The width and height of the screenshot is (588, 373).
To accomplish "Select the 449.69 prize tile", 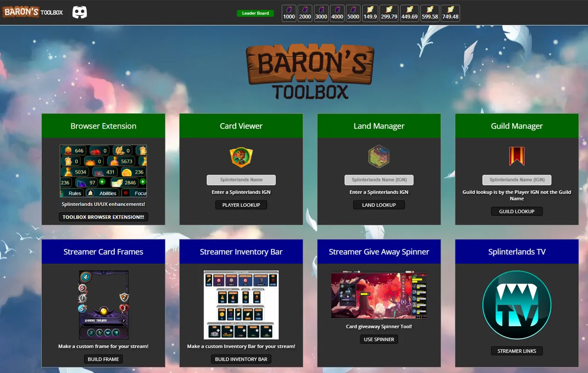I will (x=410, y=13).
